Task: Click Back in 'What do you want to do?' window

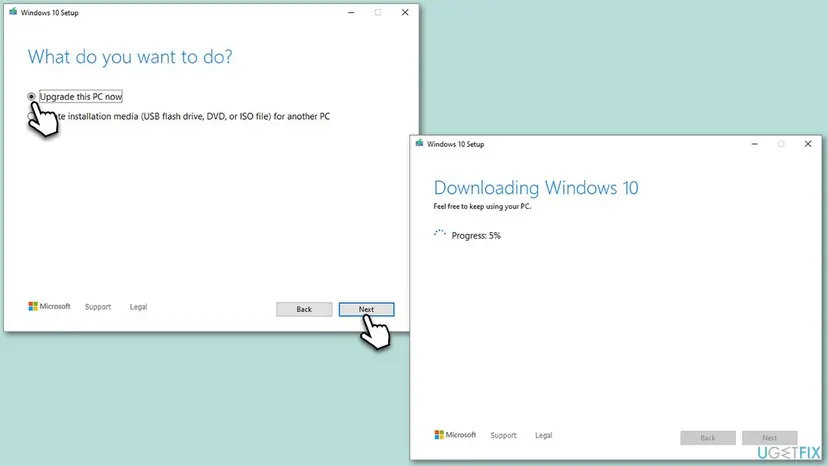Action: [304, 310]
